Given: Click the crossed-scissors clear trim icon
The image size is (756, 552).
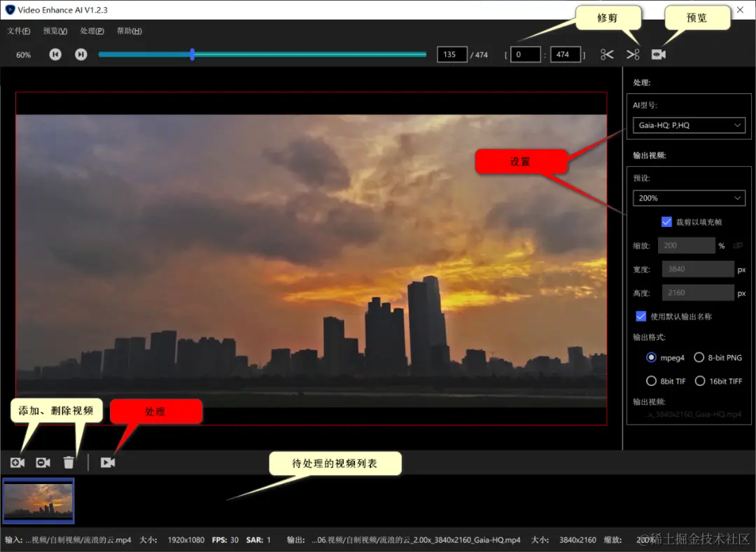Looking at the screenshot, I should coord(633,55).
